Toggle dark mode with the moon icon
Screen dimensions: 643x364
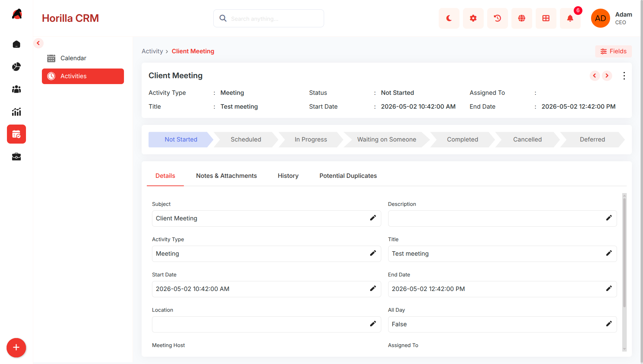(449, 18)
